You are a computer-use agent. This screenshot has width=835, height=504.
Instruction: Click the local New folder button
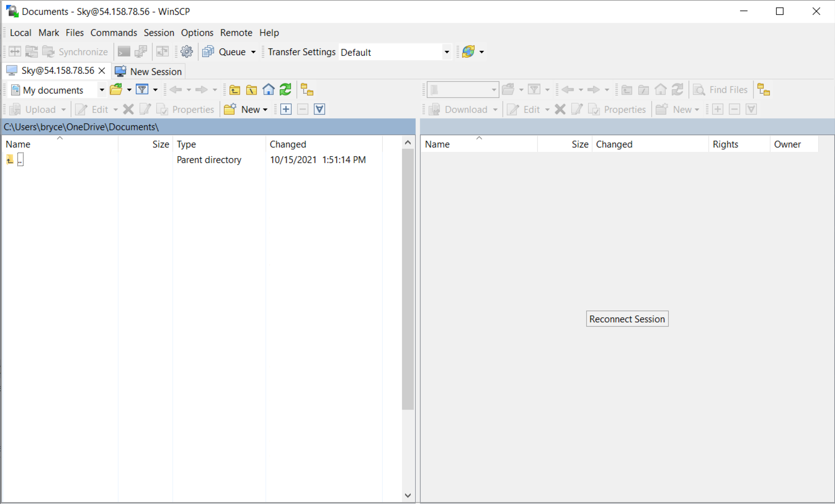click(246, 109)
